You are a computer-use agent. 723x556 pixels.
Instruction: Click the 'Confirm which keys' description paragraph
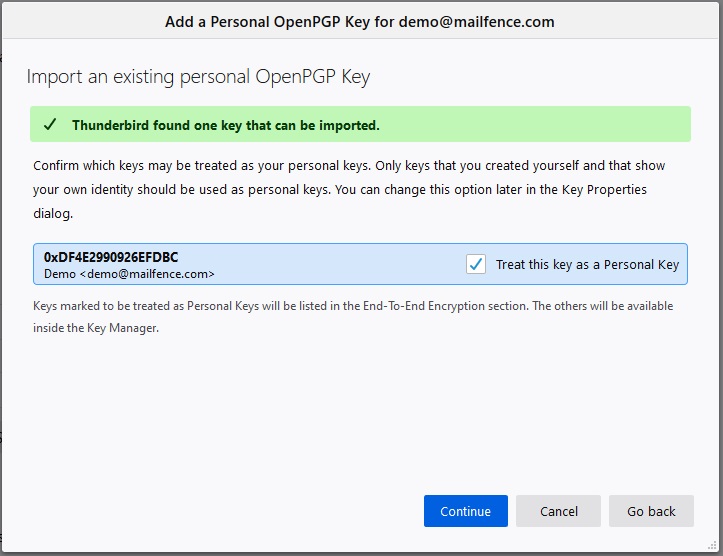pos(349,189)
